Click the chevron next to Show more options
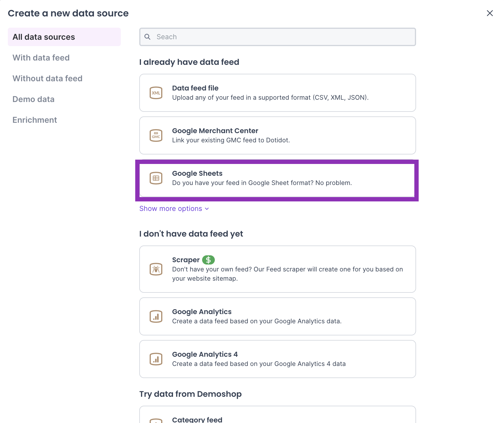504x423 pixels. [x=207, y=209]
